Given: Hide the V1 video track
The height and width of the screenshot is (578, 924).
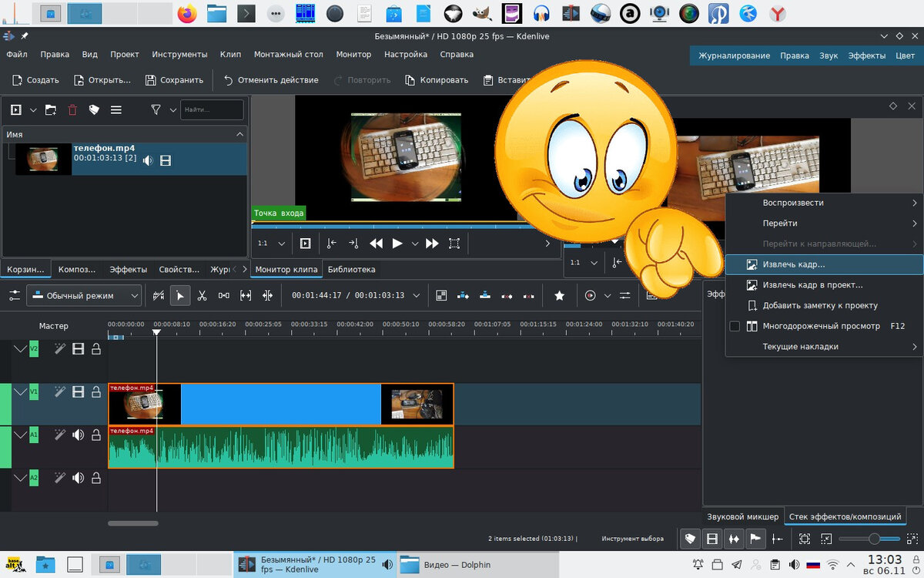Looking at the screenshot, I should click(x=78, y=392).
